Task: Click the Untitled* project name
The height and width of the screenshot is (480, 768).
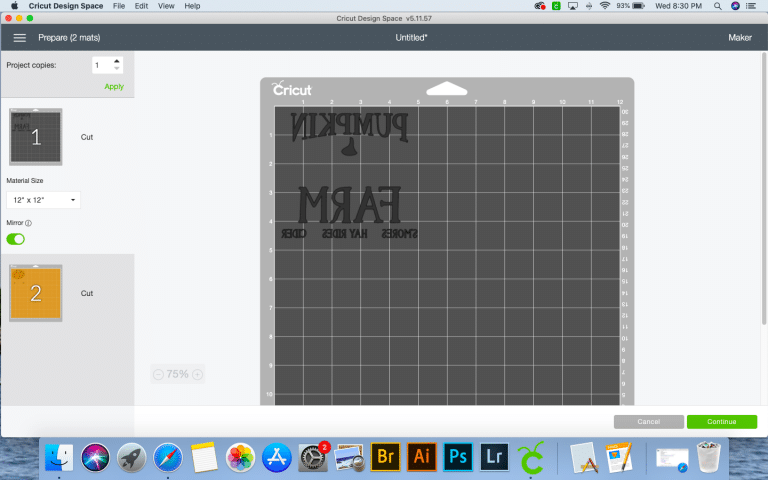Action: point(411,38)
